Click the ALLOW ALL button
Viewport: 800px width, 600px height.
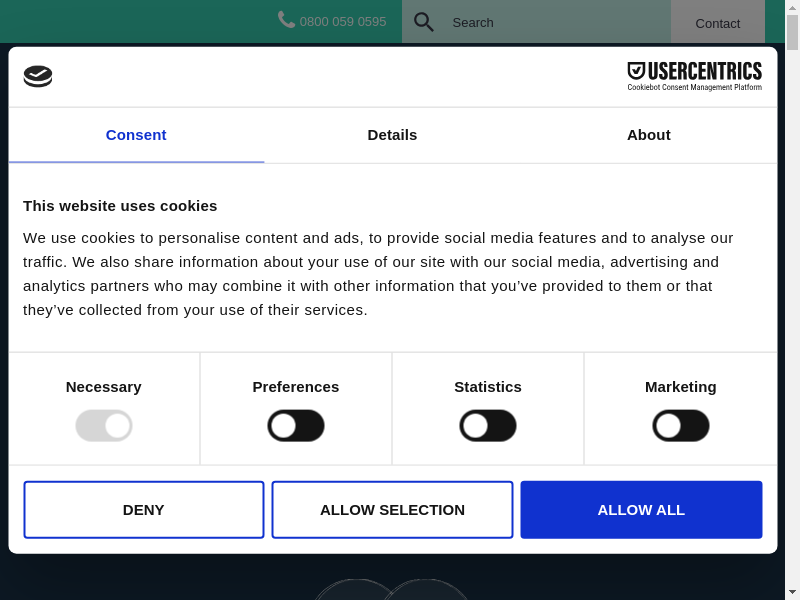641,510
